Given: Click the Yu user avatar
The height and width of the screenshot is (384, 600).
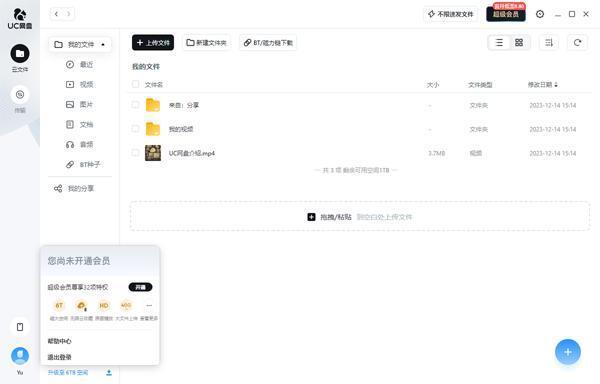Looking at the screenshot, I should tap(20, 356).
